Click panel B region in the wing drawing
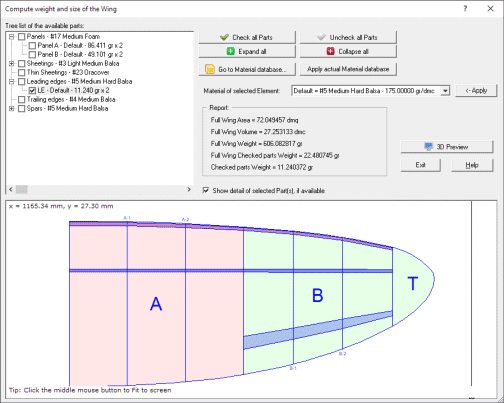This screenshot has width=504, height=403. click(317, 295)
